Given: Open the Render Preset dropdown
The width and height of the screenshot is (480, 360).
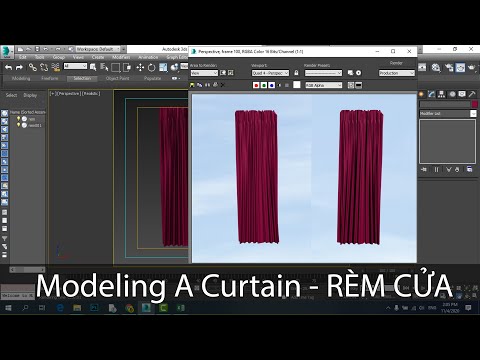Looking at the screenshot, I should (323, 73).
